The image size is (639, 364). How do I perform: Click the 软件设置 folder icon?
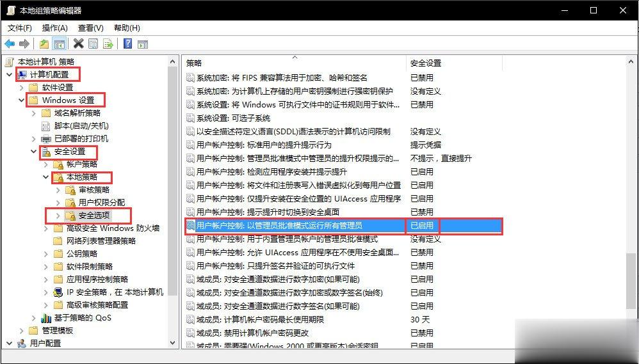(x=34, y=87)
